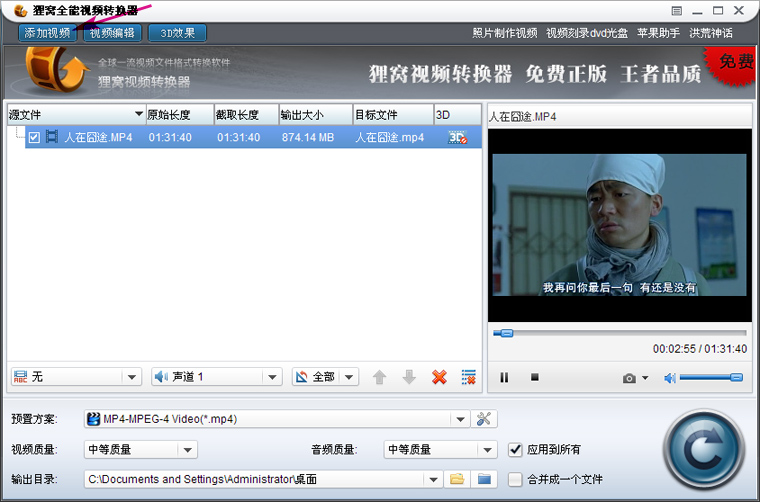Open the title bar menu icon
The image size is (760, 502).
pyautogui.click(x=677, y=11)
